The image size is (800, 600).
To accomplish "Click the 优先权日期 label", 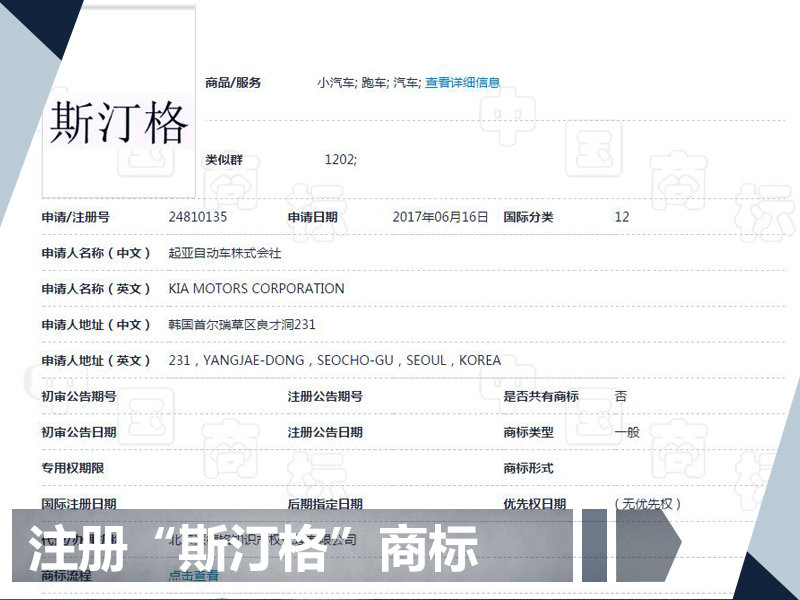I will (535, 504).
